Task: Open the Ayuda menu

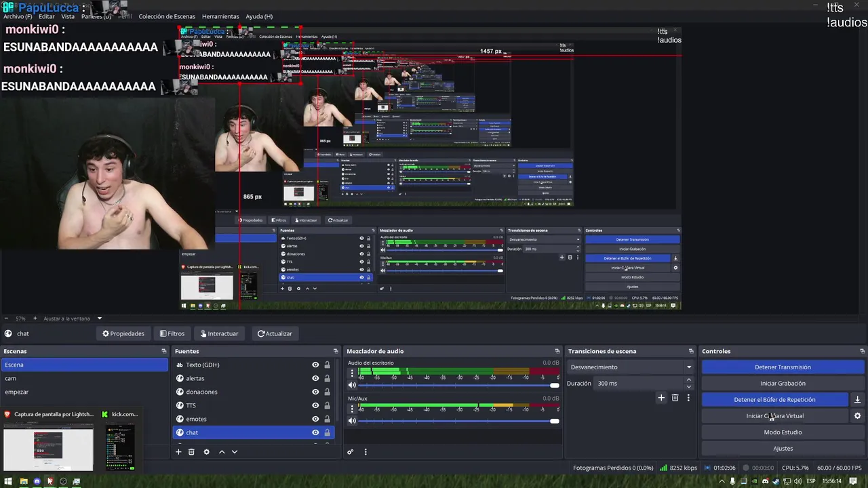Action: click(259, 16)
